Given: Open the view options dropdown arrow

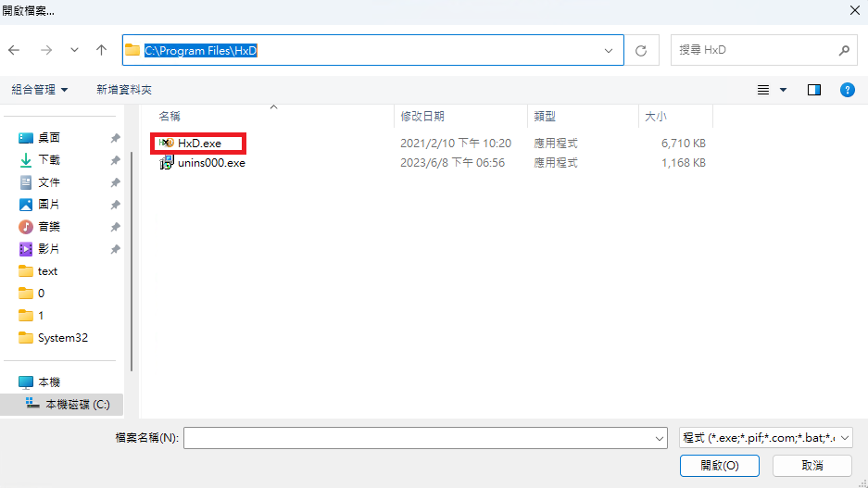Looking at the screenshot, I should [783, 90].
